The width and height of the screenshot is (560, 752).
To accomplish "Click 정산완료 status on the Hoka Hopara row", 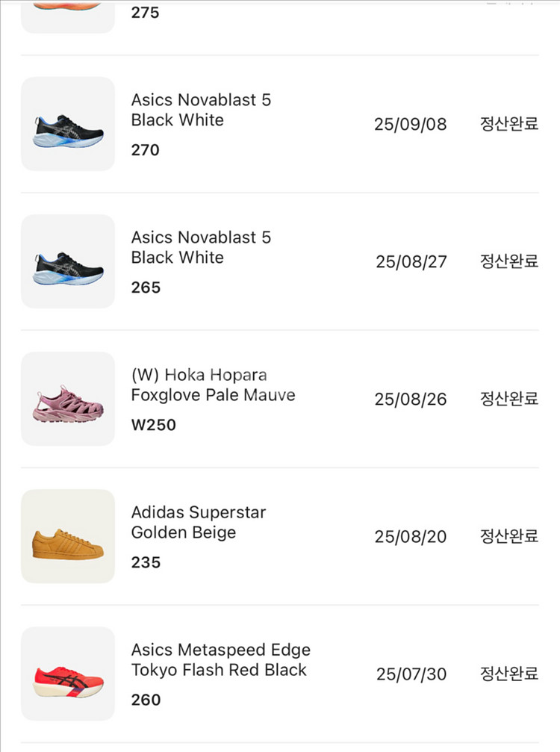I will click(508, 399).
